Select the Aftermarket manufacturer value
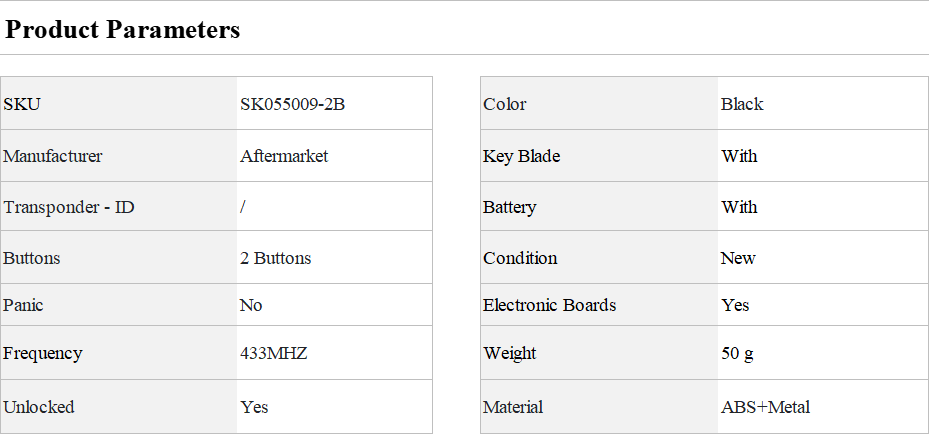The image size is (929, 434). pos(284,156)
